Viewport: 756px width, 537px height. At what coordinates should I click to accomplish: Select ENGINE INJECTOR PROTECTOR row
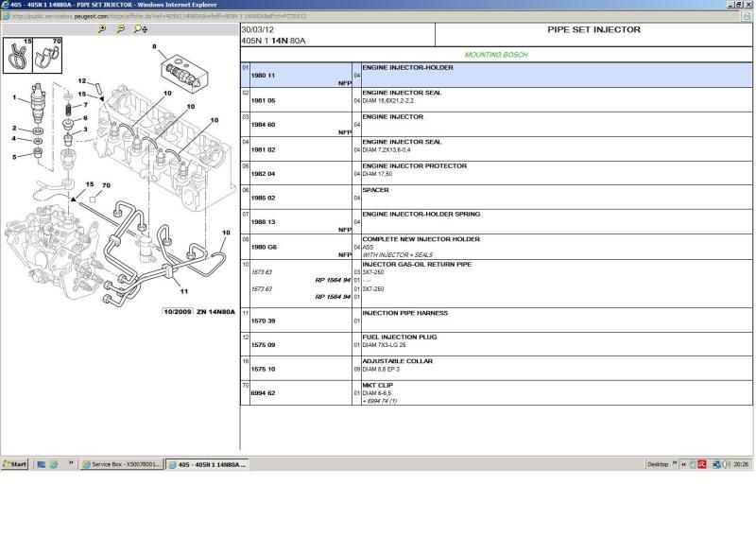496,174
